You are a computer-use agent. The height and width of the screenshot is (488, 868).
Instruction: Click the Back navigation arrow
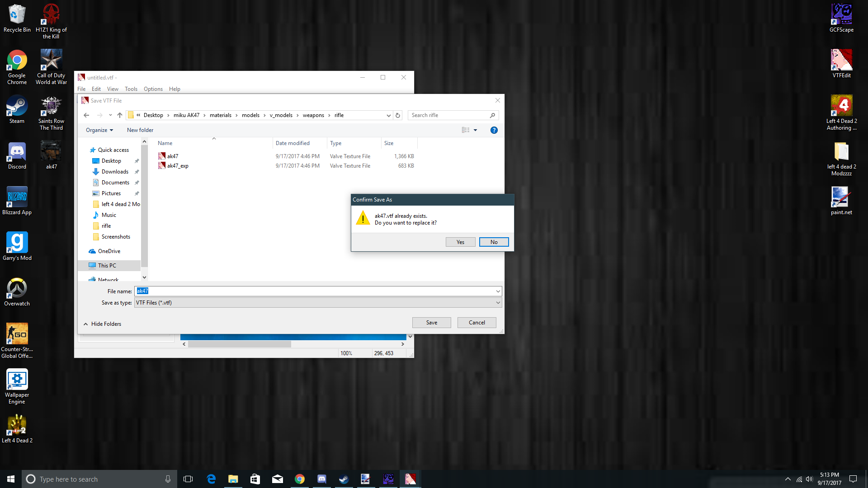(x=86, y=115)
